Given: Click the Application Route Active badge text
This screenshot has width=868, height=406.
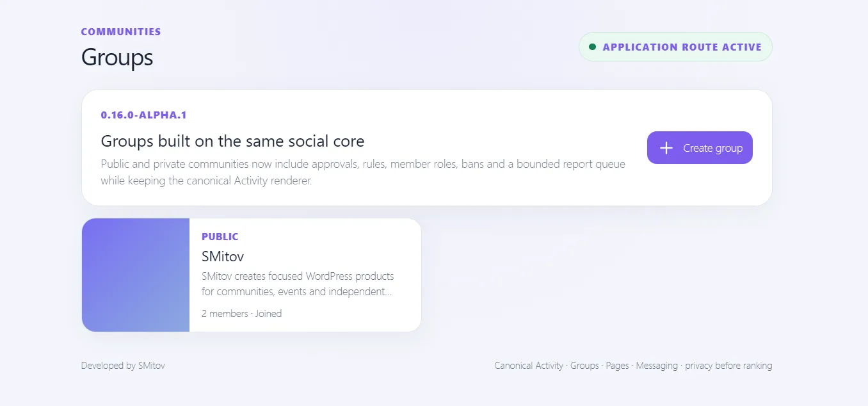Looking at the screenshot, I should pos(682,47).
